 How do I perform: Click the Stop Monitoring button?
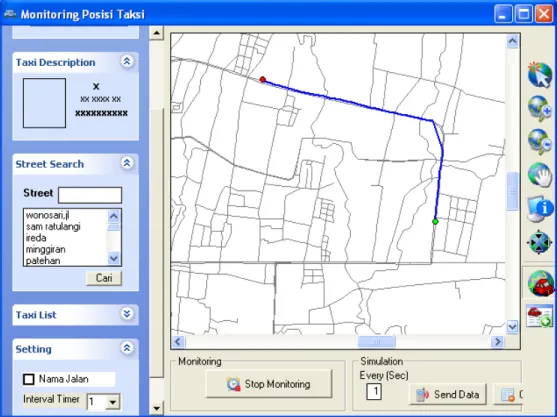269,384
